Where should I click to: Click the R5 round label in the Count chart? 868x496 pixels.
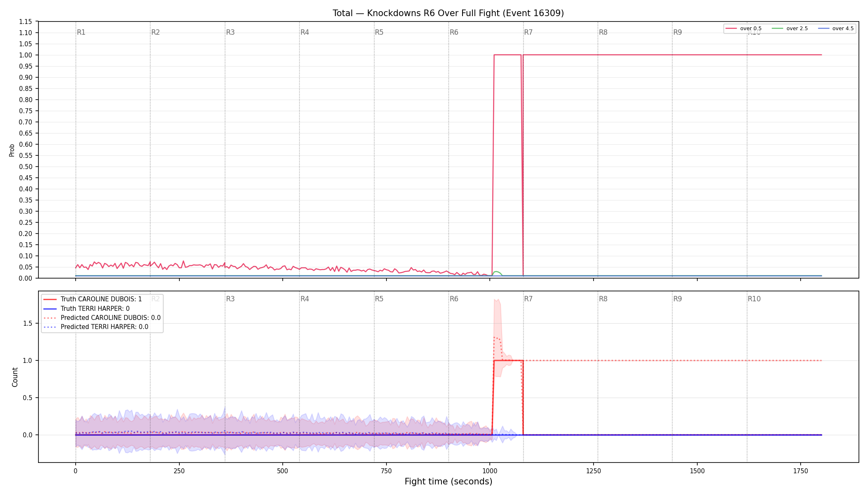pyautogui.click(x=379, y=299)
